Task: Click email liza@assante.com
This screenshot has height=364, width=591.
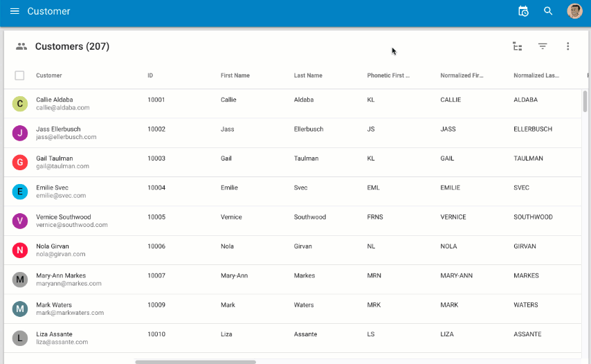Action: (62, 342)
